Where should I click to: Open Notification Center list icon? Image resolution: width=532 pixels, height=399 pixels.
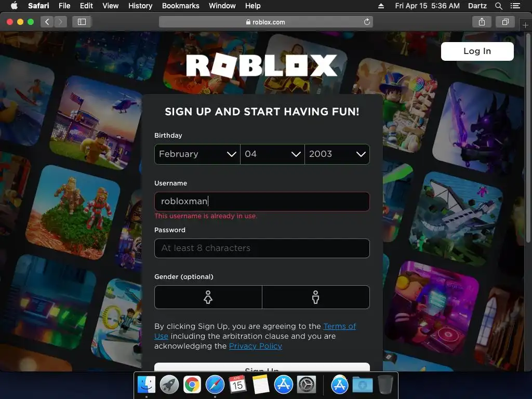coord(515,6)
